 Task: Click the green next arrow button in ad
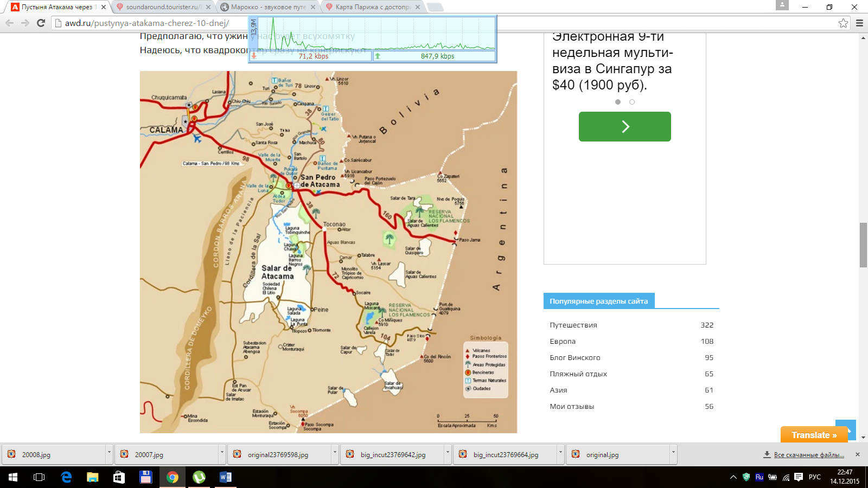click(625, 126)
